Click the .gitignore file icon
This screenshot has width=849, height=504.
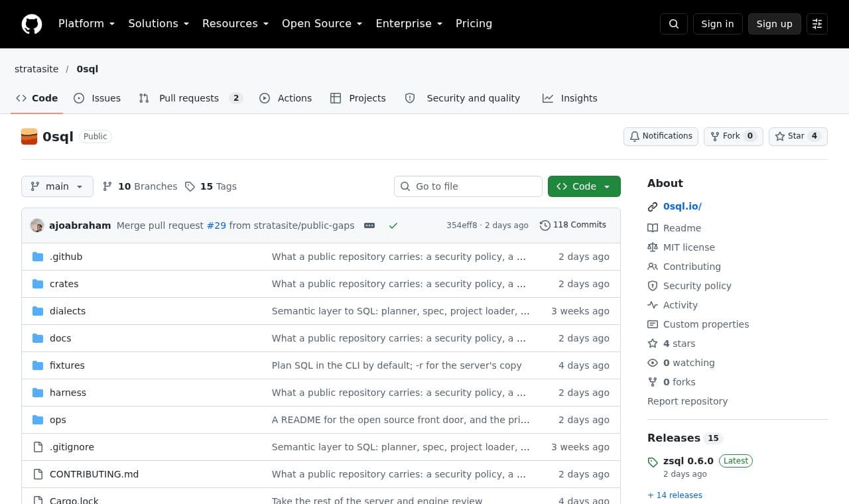click(38, 447)
